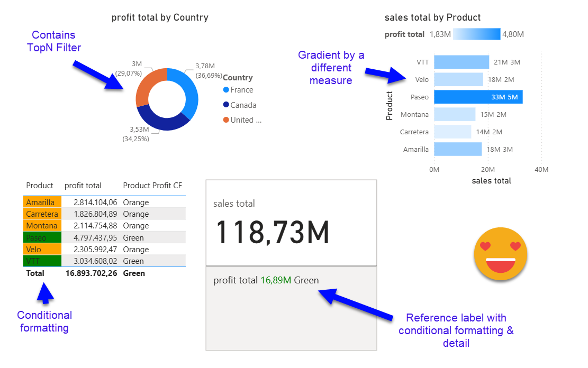Click the green 16,89M reference label value
The image size is (588, 368).
[276, 280]
